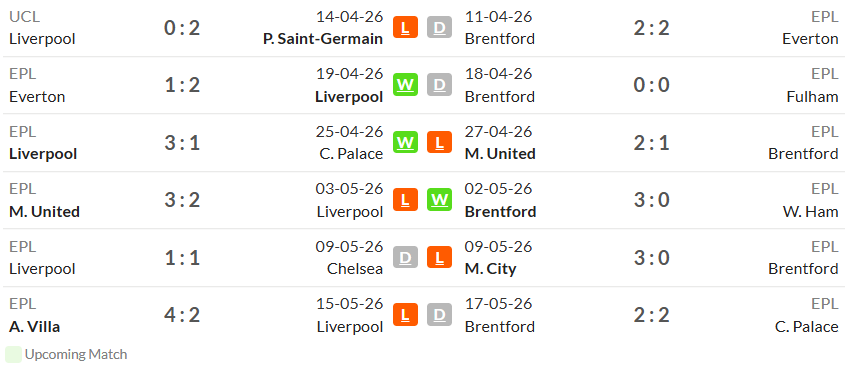Click Brentford's D badge for C. Palace match
Screen dimensions: 845x375
(440, 315)
